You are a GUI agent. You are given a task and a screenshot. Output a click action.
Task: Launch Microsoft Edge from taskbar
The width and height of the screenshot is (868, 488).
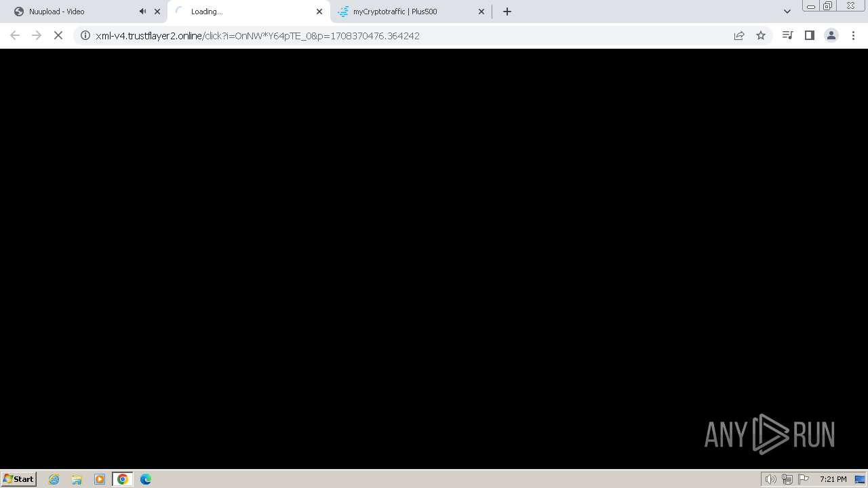(145, 479)
